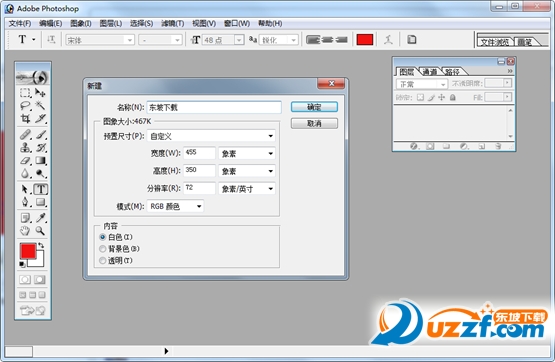This screenshot has height=362, width=555.
Task: Select the Brush tool
Action: (x=40, y=134)
